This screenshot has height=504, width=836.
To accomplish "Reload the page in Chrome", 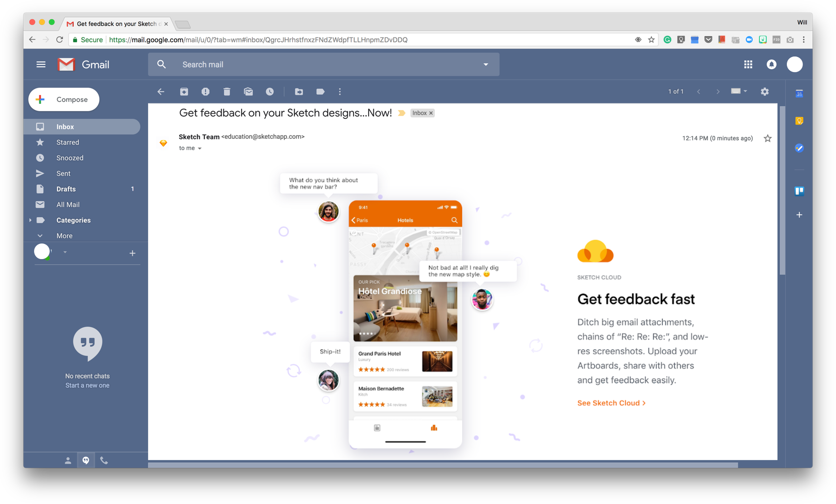I will [59, 40].
